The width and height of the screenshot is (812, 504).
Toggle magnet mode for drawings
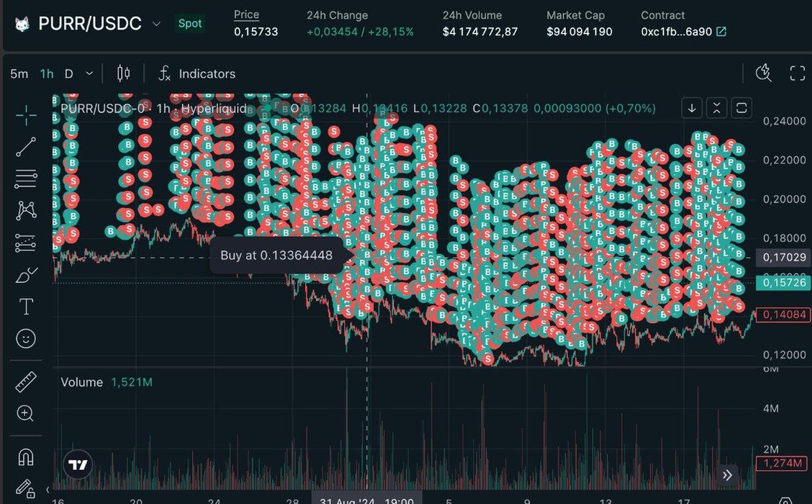(x=26, y=457)
